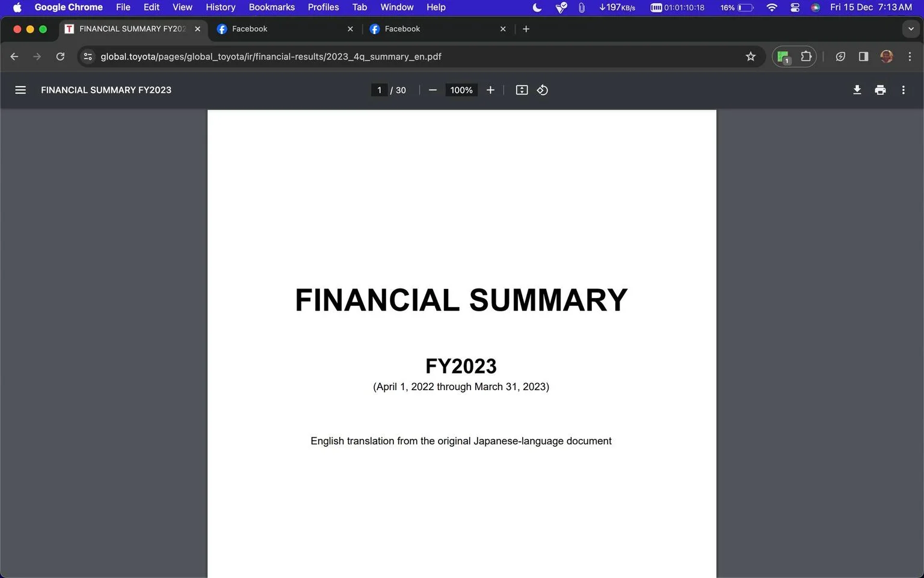This screenshot has width=924, height=578.
Task: Open PDF viewer more actions menu
Action: [x=903, y=90]
